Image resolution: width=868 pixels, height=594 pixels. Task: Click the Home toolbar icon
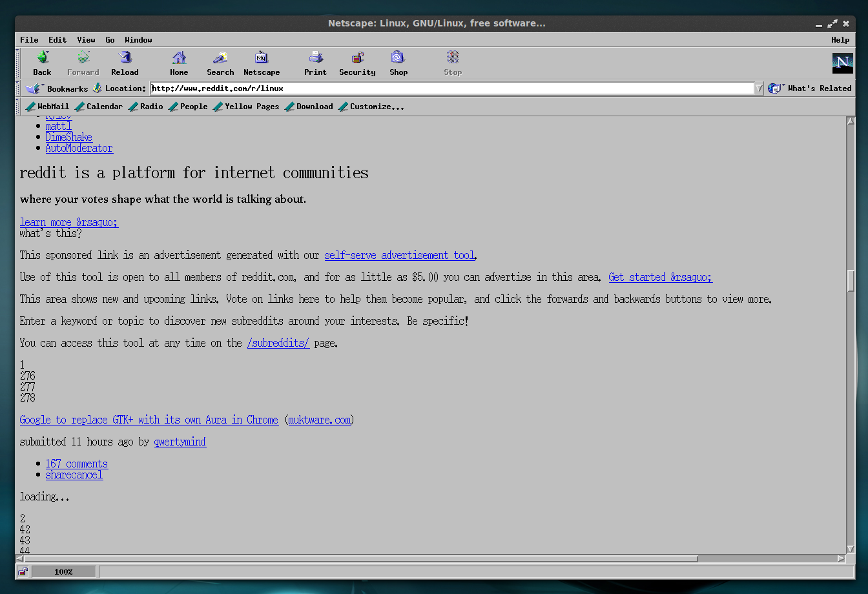[x=178, y=63]
